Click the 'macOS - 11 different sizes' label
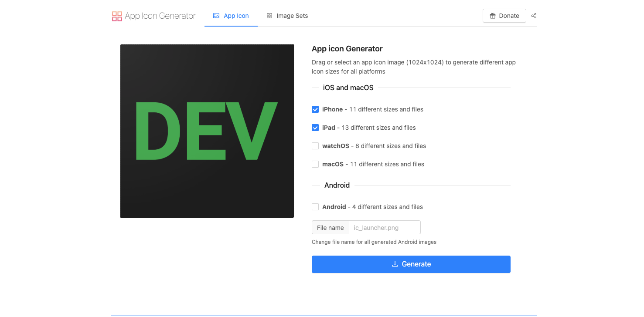This screenshot has width=644, height=317. (x=373, y=164)
